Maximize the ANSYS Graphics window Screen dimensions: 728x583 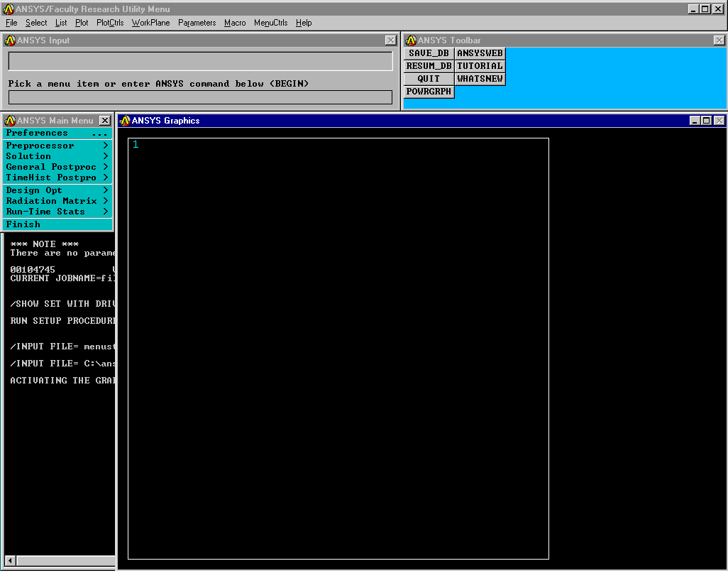[x=706, y=121]
